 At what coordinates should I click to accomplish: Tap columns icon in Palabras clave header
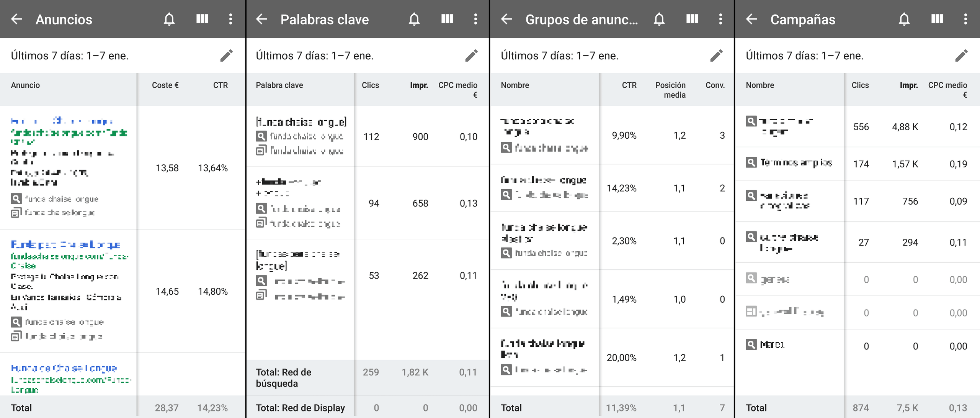447,19
